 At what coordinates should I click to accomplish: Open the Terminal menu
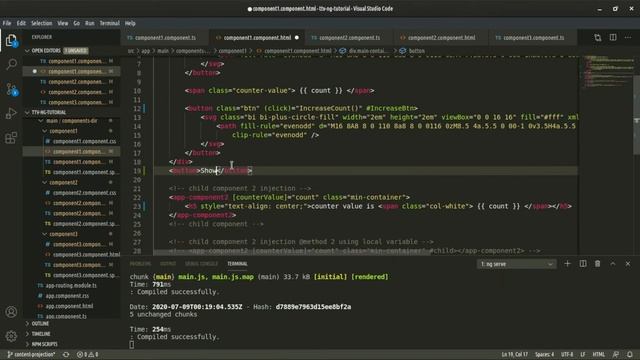109,23
